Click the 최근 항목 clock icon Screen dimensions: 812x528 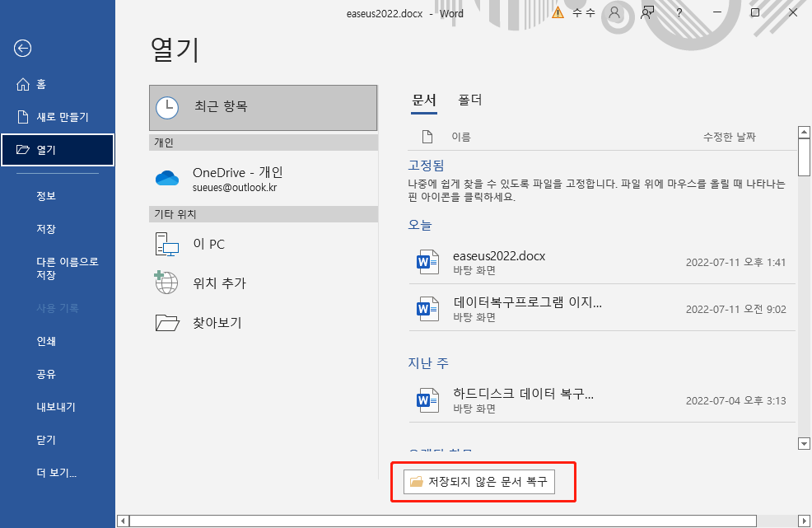tap(167, 107)
